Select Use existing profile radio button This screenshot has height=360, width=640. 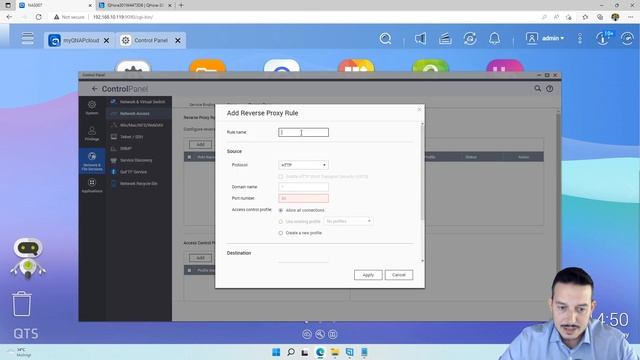coord(280,222)
